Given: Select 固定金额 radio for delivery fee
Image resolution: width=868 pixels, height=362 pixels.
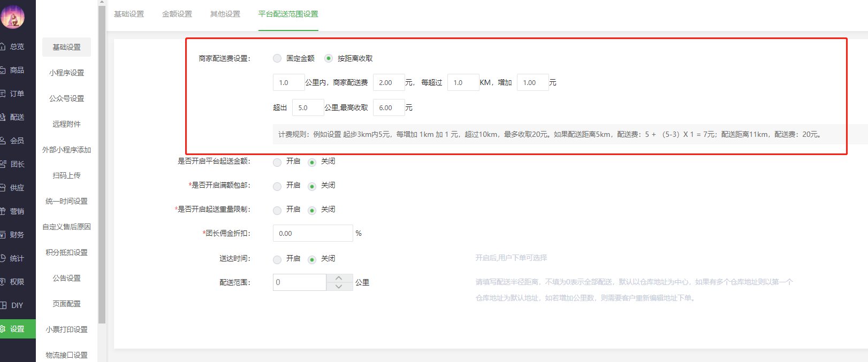Looking at the screenshot, I should tap(277, 58).
